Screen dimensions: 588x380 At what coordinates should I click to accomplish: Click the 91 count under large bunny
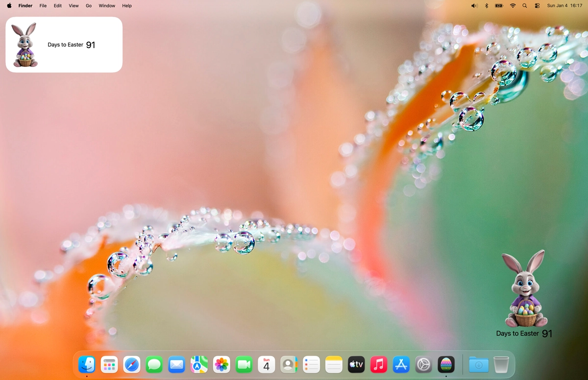[547, 333]
